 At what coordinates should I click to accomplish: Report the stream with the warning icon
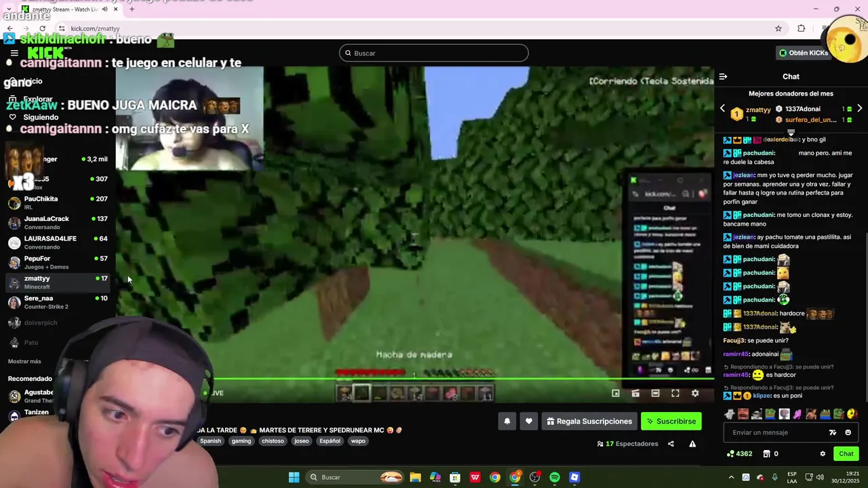point(692,444)
